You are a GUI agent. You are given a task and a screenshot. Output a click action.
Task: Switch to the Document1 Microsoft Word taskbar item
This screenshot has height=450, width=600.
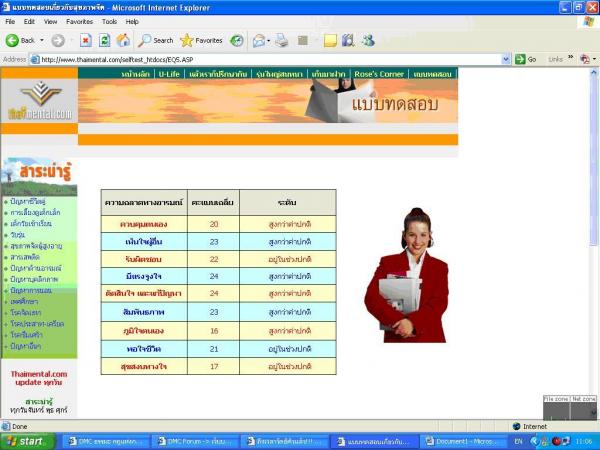(x=460, y=441)
